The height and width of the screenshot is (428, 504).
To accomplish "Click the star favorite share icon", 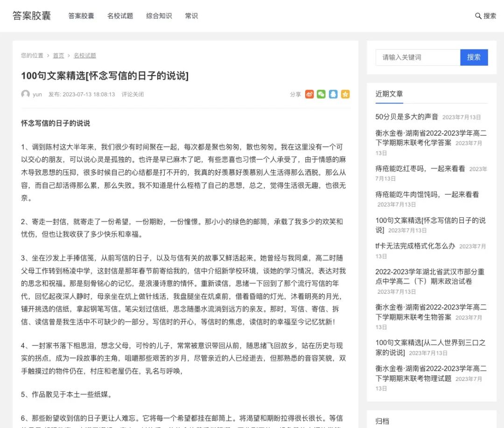I will [345, 94].
